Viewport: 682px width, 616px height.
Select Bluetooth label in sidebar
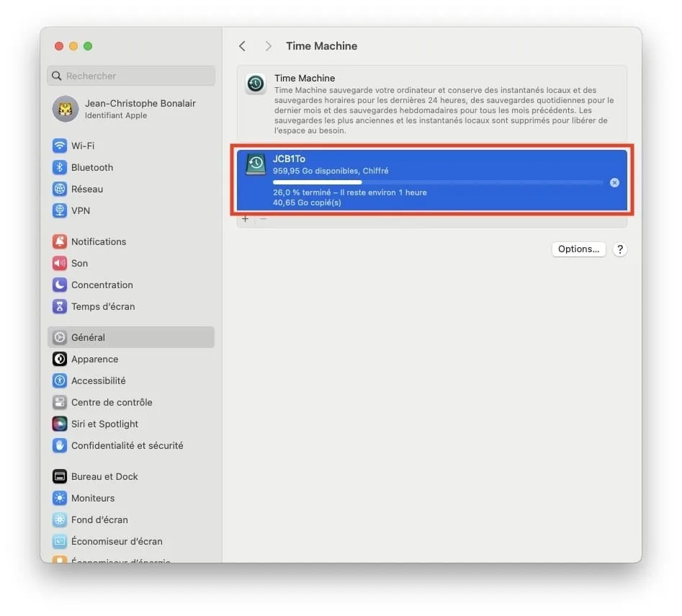coord(92,167)
